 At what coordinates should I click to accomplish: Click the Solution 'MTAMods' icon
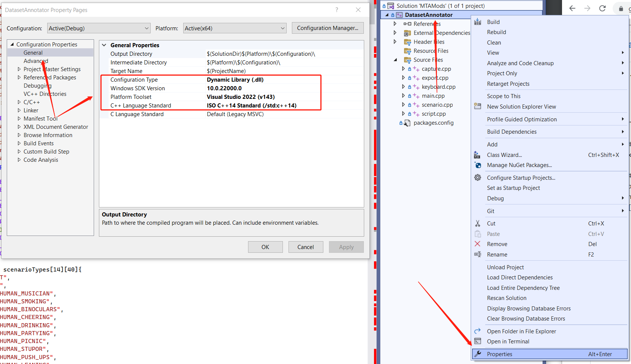[391, 6]
